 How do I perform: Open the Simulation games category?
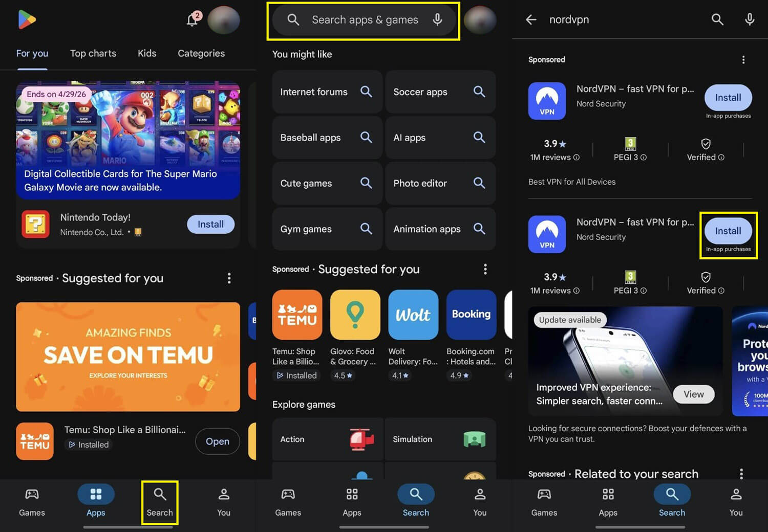440,439
